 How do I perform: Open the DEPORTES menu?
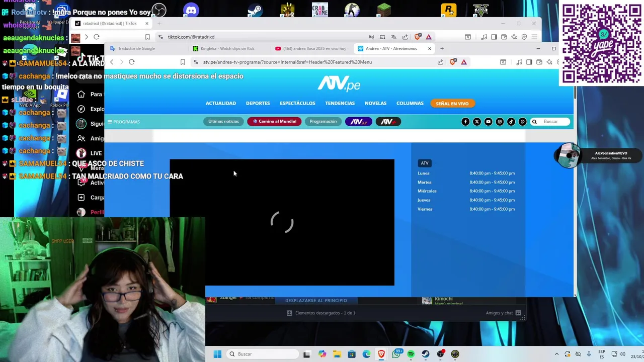(258, 103)
